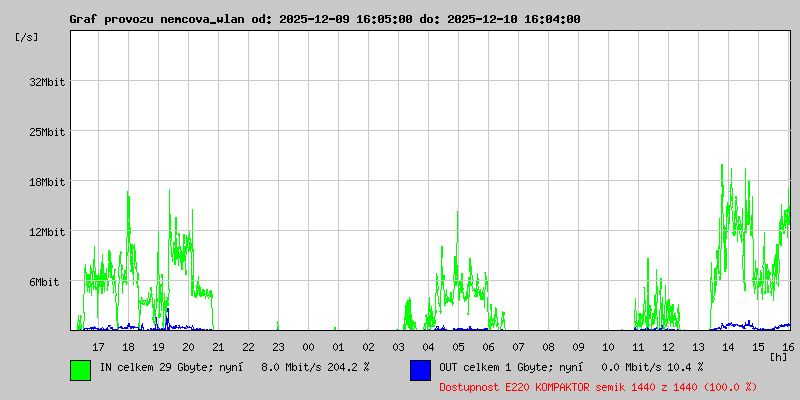Click the [/s] unit label

point(27,37)
